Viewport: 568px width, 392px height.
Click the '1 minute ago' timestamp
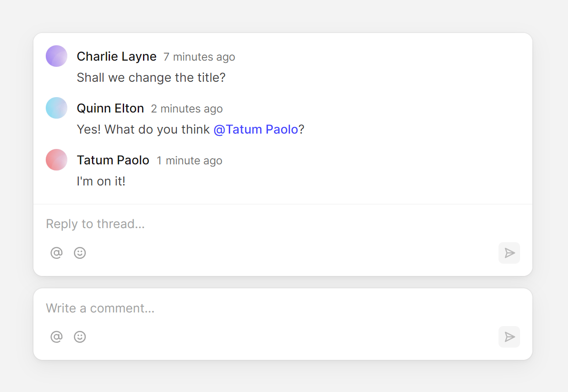[x=190, y=161]
